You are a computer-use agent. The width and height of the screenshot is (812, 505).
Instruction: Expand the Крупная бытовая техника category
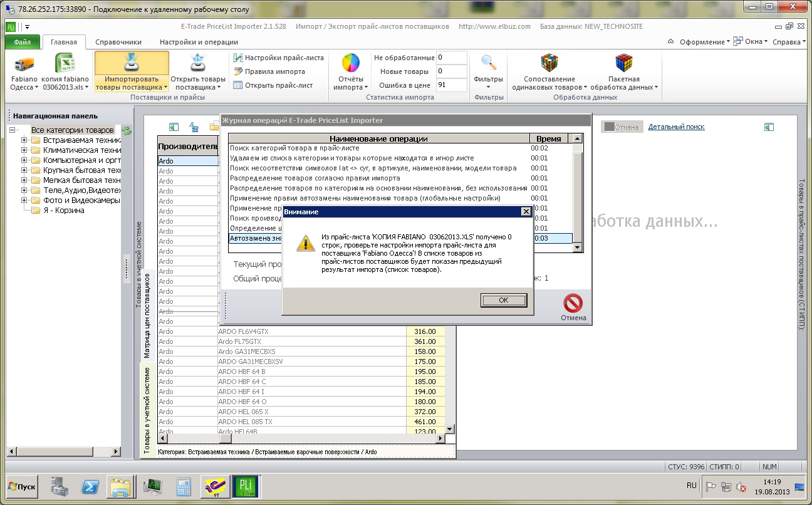tap(24, 170)
